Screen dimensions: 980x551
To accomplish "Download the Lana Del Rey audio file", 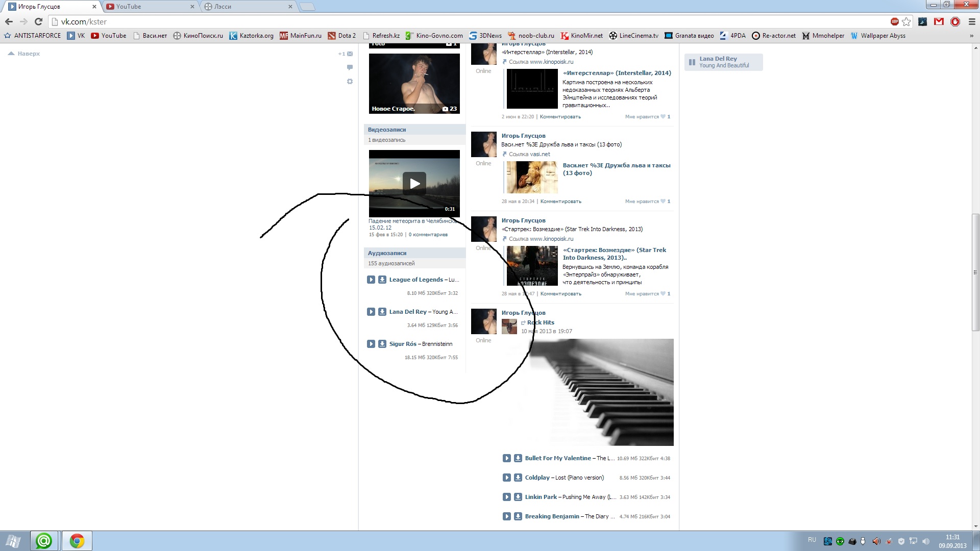I will coord(382,312).
